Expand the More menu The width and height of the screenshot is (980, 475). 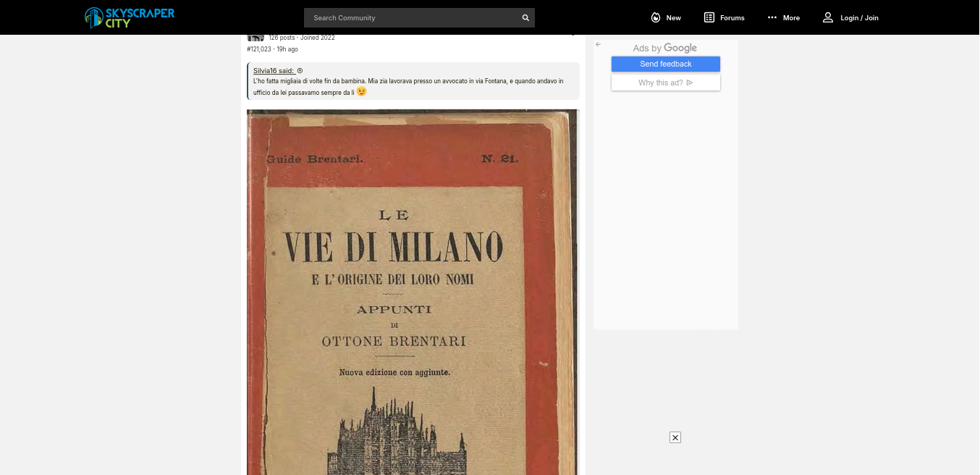(x=783, y=18)
